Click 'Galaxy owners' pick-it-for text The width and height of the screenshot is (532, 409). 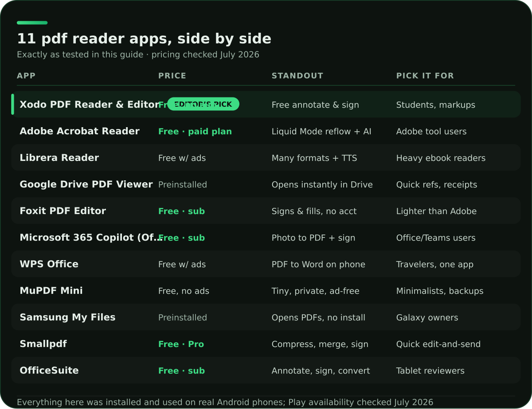point(427,318)
